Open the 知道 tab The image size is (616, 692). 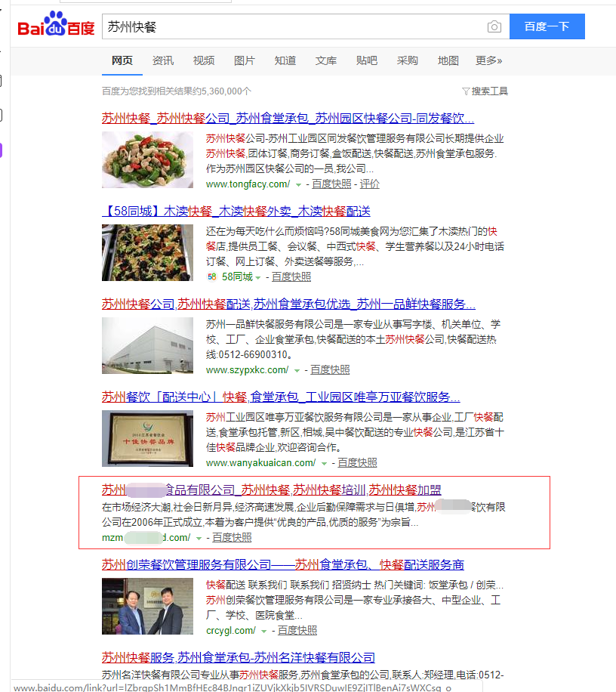[x=285, y=60]
